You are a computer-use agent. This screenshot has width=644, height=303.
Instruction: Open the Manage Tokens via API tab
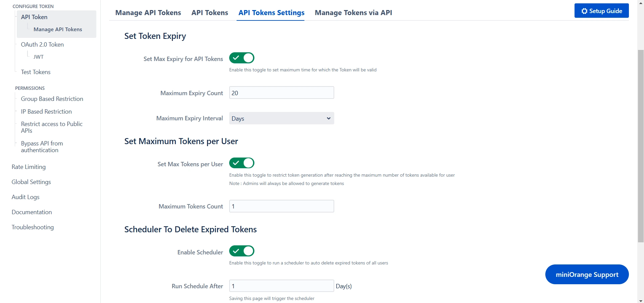tap(353, 12)
